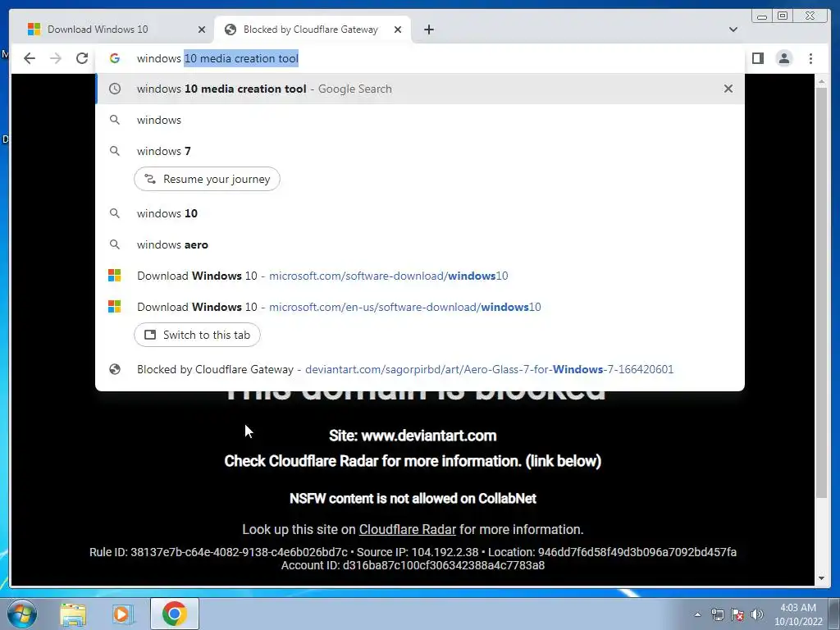Click the magnifier icon beside the plain 'windows' suggestion
Screen dimensions: 840x630
point(115,120)
